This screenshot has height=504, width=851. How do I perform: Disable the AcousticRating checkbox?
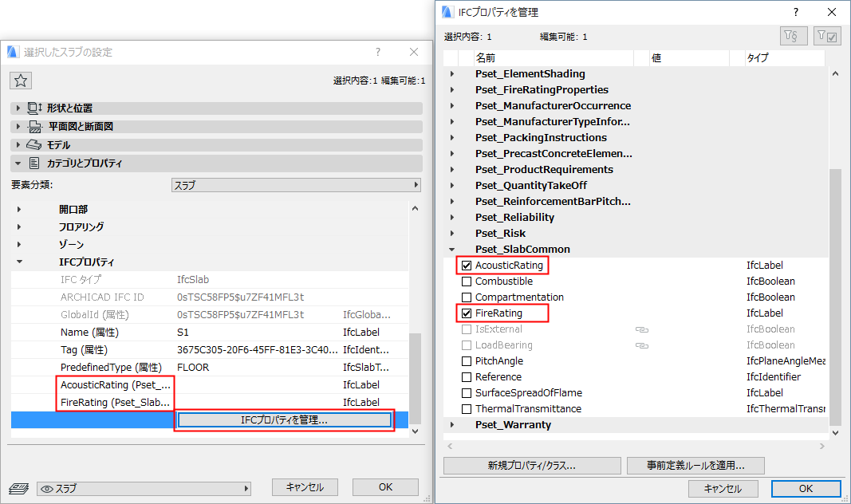[467, 265]
